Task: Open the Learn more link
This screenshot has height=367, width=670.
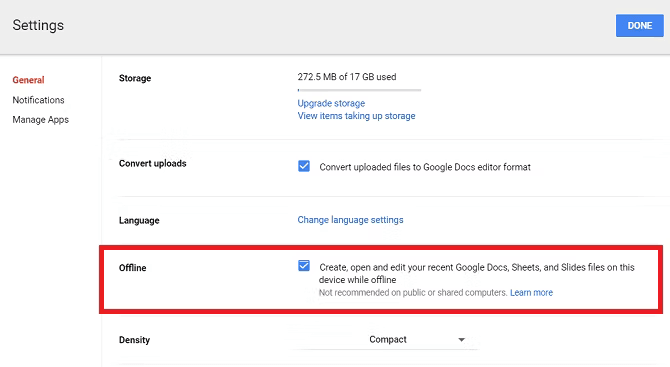Action: [531, 293]
